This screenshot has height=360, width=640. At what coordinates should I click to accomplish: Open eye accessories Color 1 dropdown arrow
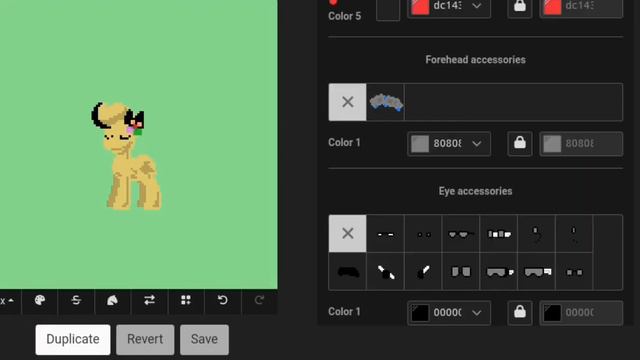click(x=477, y=313)
